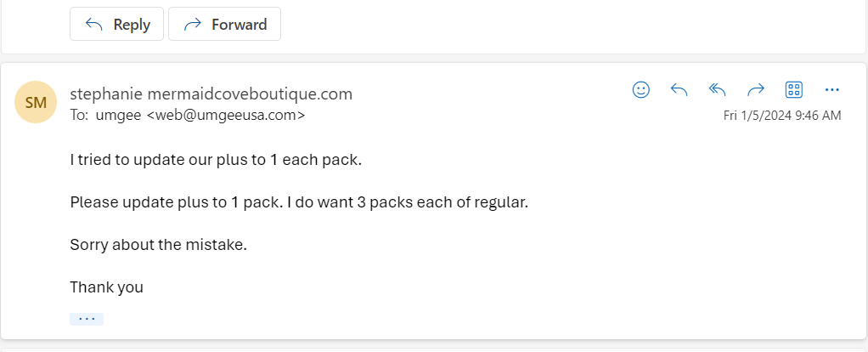Expand the collapsed quoted message dots
Screen dimensions: 868x352
[87, 319]
